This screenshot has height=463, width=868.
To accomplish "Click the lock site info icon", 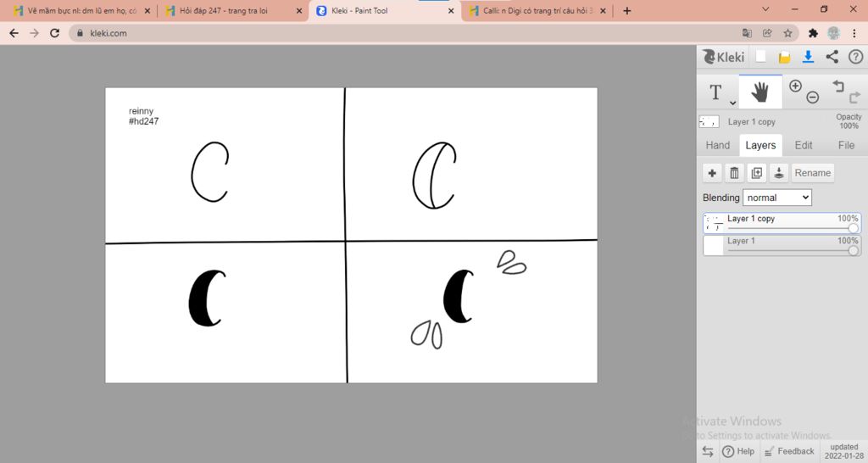I will click(x=81, y=33).
